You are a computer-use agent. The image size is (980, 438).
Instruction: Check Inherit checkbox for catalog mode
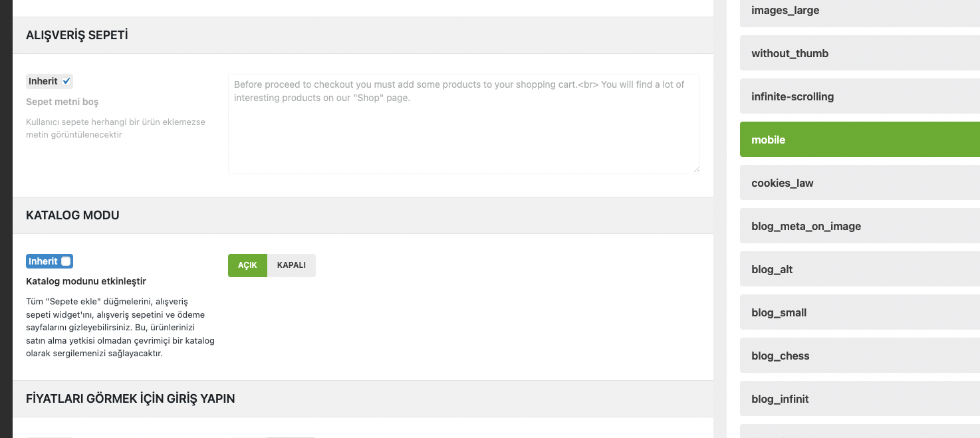click(66, 261)
